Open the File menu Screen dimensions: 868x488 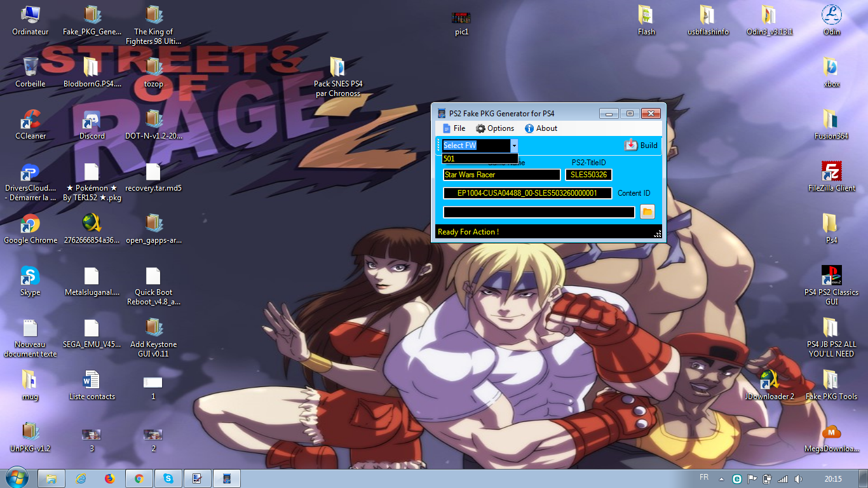tap(454, 128)
